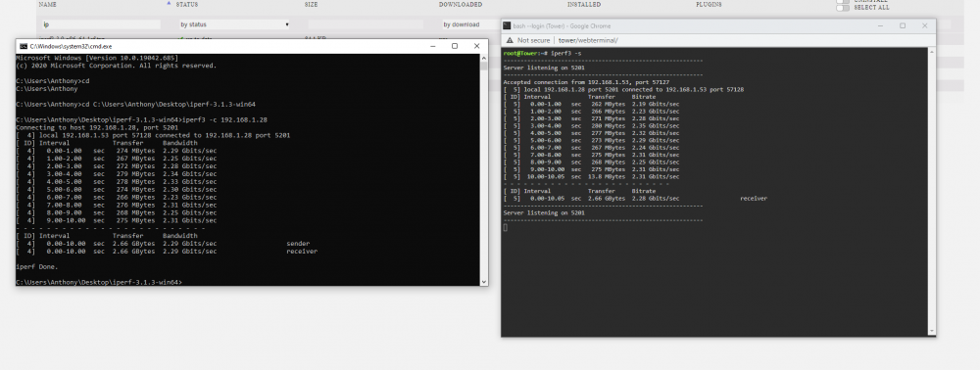The image size is (980, 370).
Task: Click the first 'Bandwidth' column header in cmd
Action: pos(180,143)
